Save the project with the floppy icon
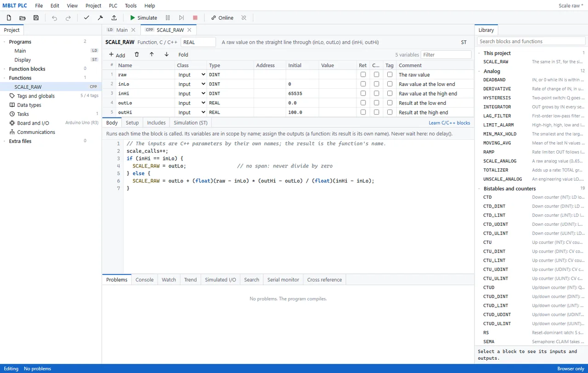The height and width of the screenshot is (373, 588). click(x=36, y=18)
